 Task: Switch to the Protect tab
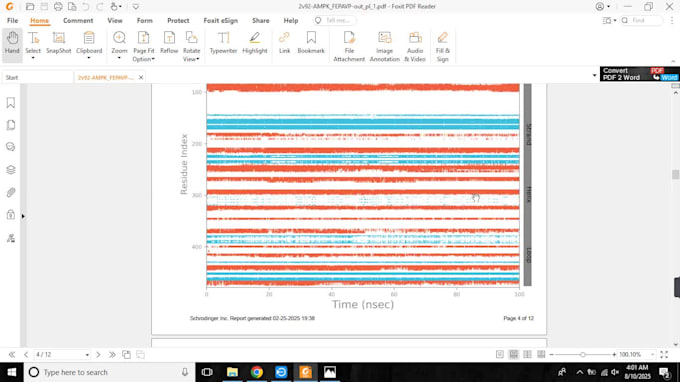(178, 20)
